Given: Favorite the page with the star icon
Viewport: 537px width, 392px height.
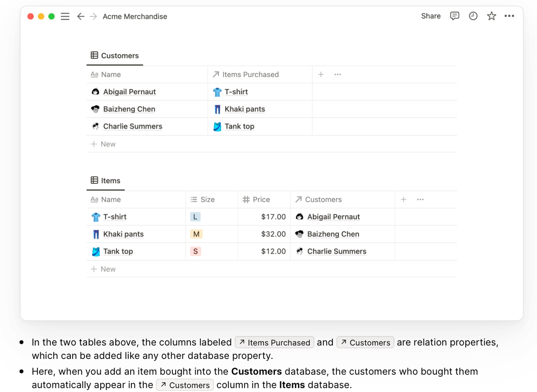Looking at the screenshot, I should (491, 16).
